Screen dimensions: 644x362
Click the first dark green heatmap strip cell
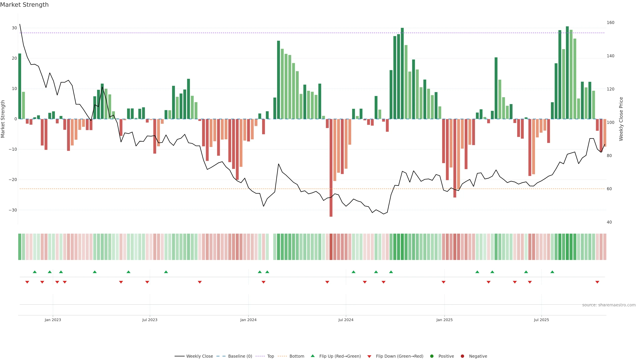pyautogui.click(x=20, y=247)
